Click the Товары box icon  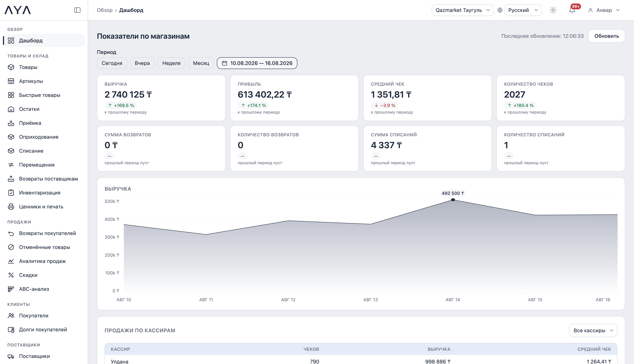(x=11, y=67)
